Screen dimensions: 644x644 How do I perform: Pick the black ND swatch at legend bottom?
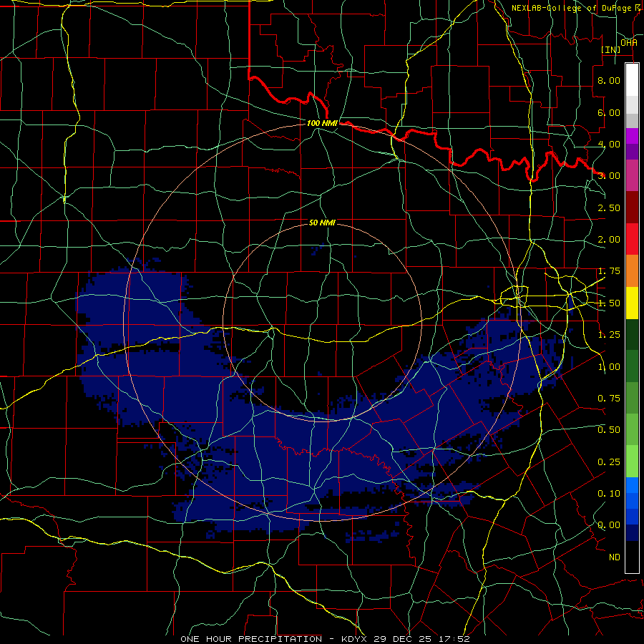[x=632, y=557]
